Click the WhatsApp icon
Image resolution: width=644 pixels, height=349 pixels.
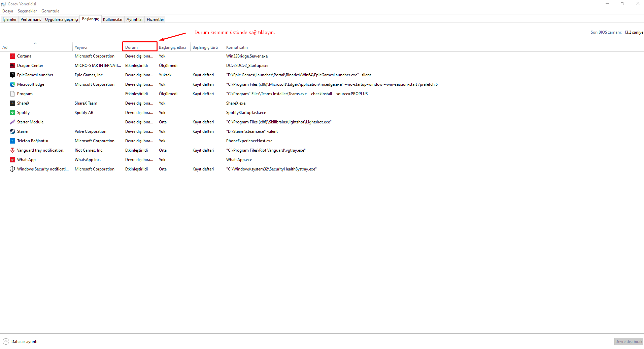[x=12, y=160]
